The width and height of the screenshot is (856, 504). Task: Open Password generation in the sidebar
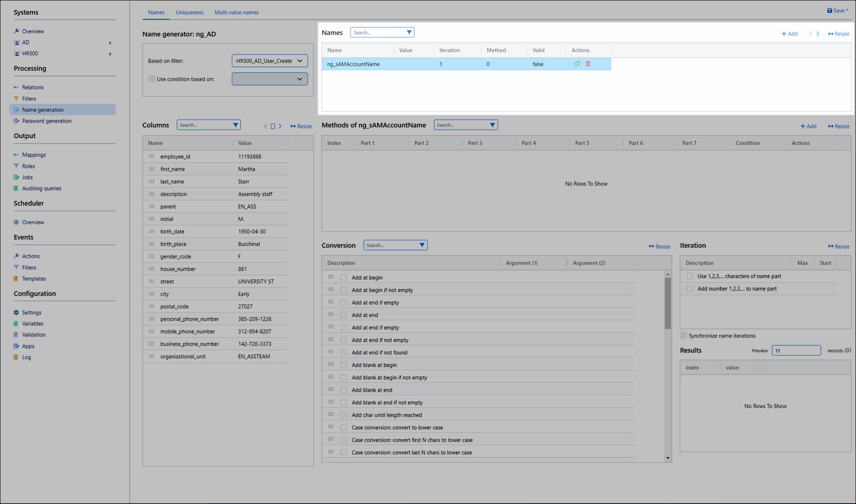(46, 121)
